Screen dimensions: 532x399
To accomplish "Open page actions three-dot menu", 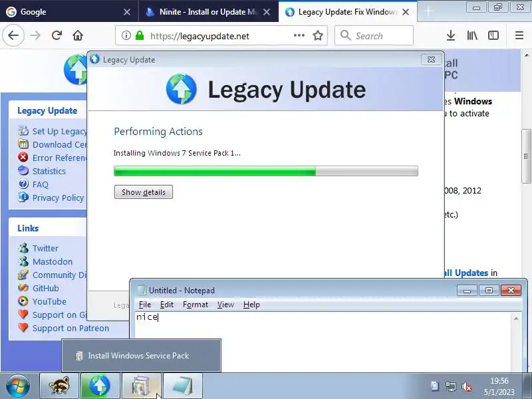I will (x=299, y=35).
